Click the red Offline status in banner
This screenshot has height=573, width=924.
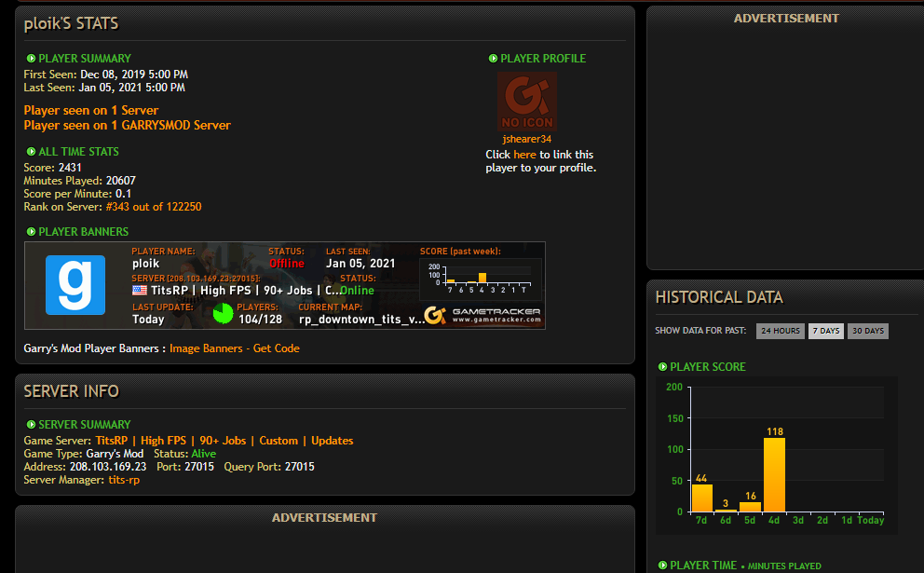click(x=287, y=264)
